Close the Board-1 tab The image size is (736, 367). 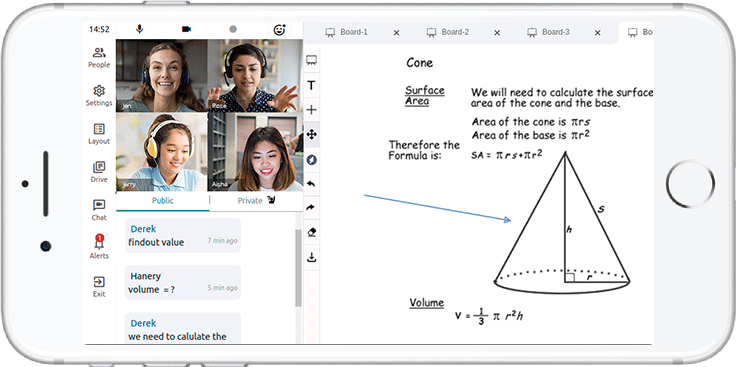tap(396, 33)
